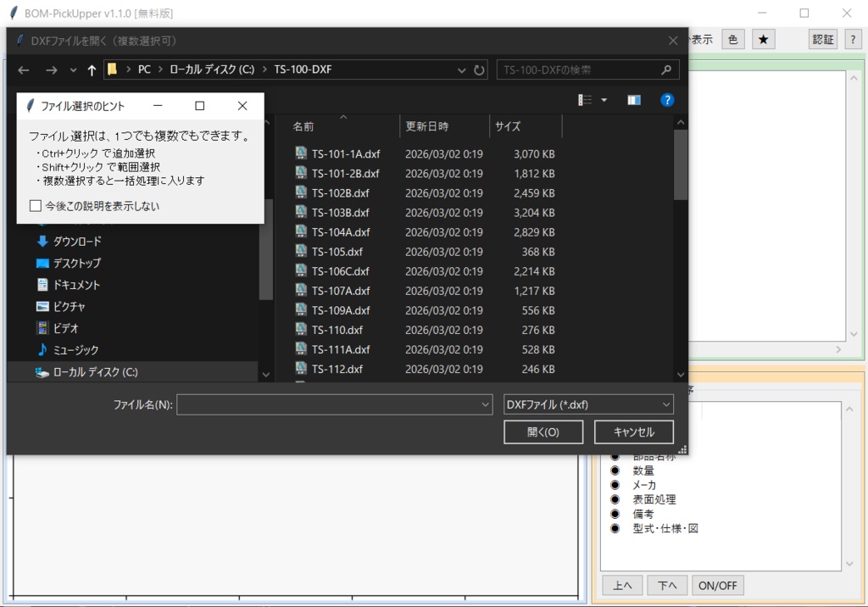Open the address bar history dropdown
The height and width of the screenshot is (607, 868).
tap(461, 70)
